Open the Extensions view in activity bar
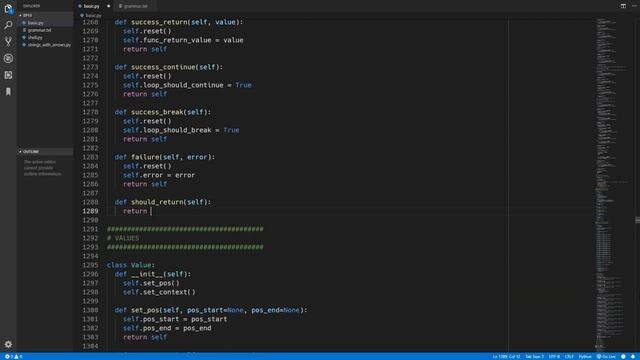The image size is (640, 360). (x=8, y=75)
